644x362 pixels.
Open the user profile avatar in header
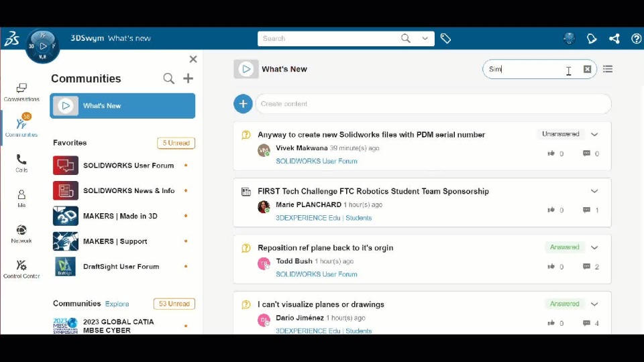(569, 39)
